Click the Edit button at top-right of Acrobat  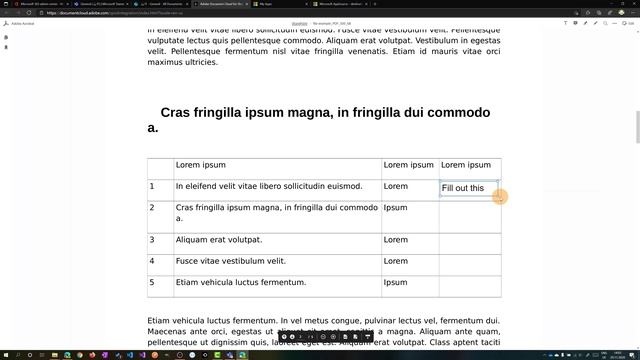point(628,23)
